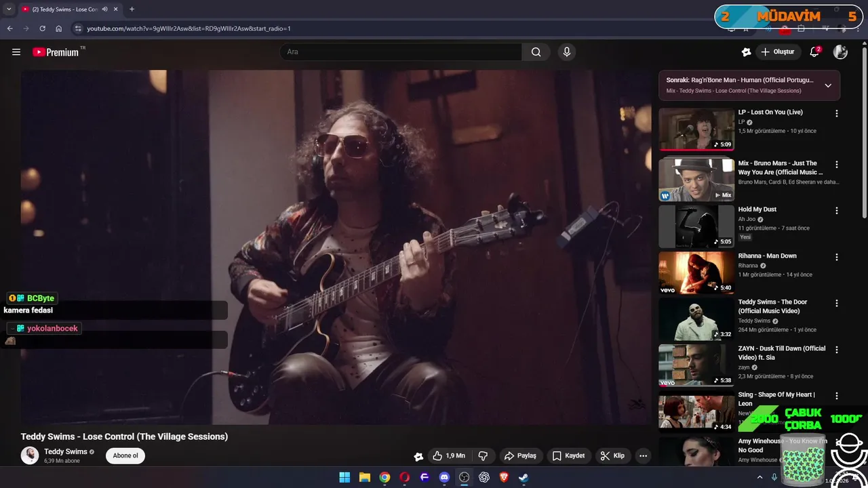Open the YouTube hamburger guide menu
The image size is (868, 488).
(x=16, y=52)
